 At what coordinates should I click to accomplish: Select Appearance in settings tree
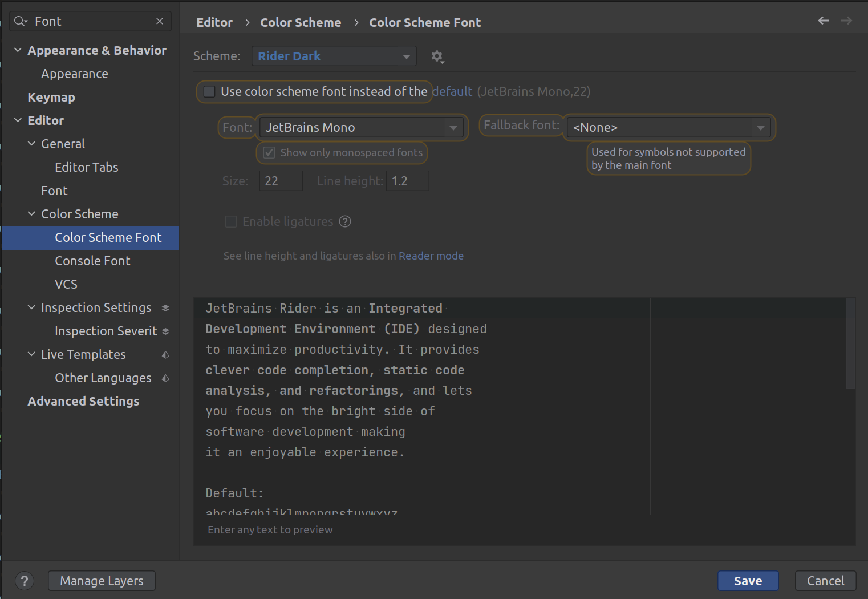click(75, 74)
